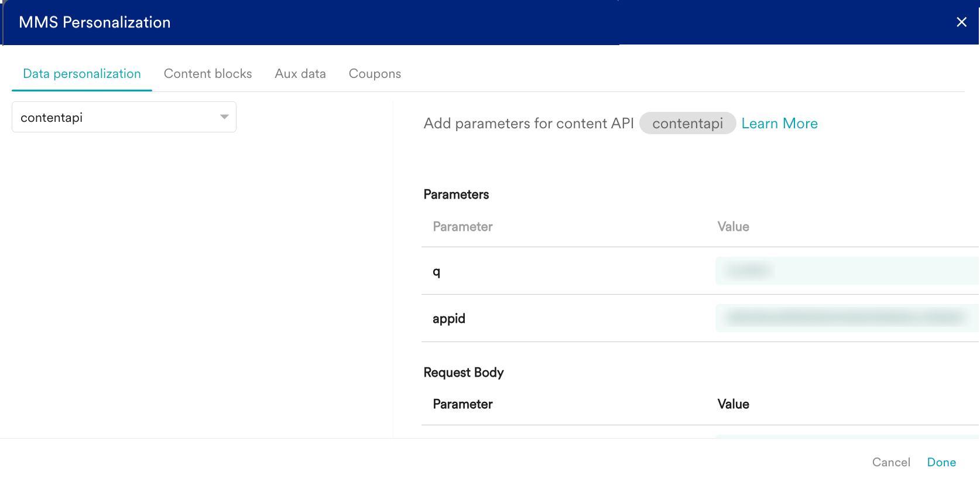Open the Learn More link
The image size is (980, 478).
(x=779, y=124)
